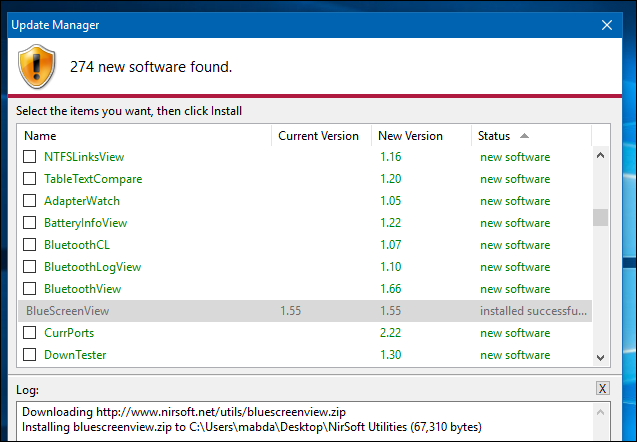Image resolution: width=637 pixels, height=442 pixels.
Task: Click the log line 'Downloading http://www.nirsoft.net...'
Action: [184, 412]
